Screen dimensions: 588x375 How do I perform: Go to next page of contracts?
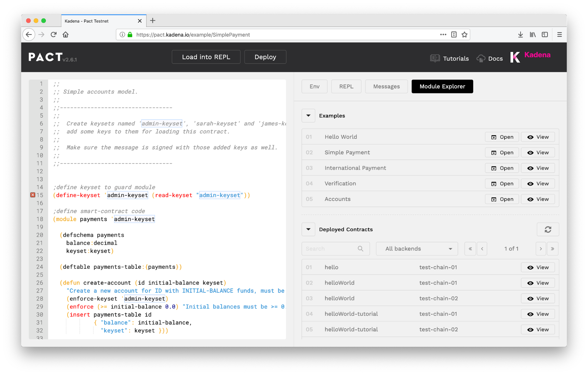point(541,249)
